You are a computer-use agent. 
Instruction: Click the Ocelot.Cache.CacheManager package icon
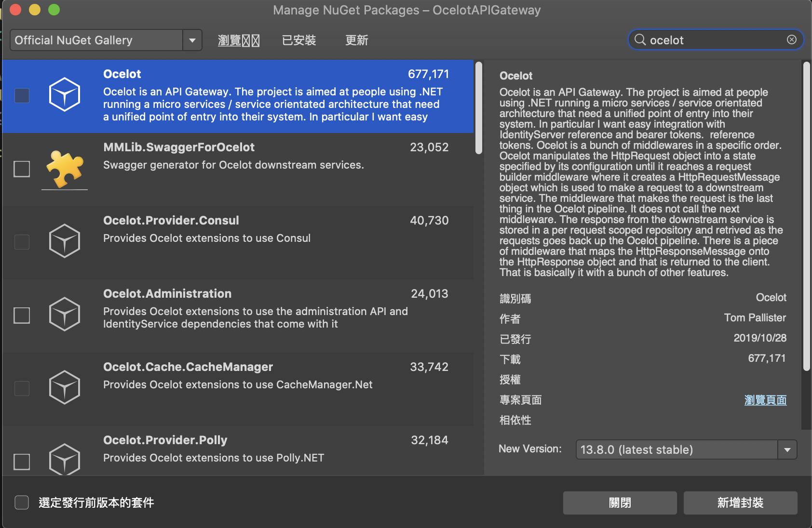click(64, 387)
